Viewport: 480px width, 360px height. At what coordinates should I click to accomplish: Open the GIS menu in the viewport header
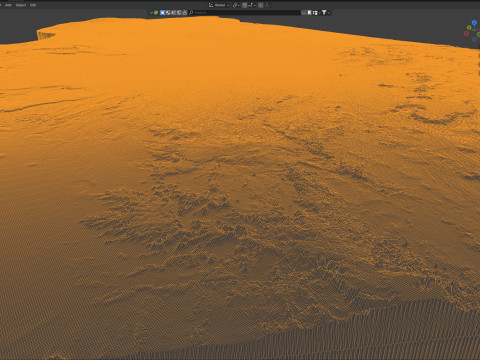click(x=33, y=5)
